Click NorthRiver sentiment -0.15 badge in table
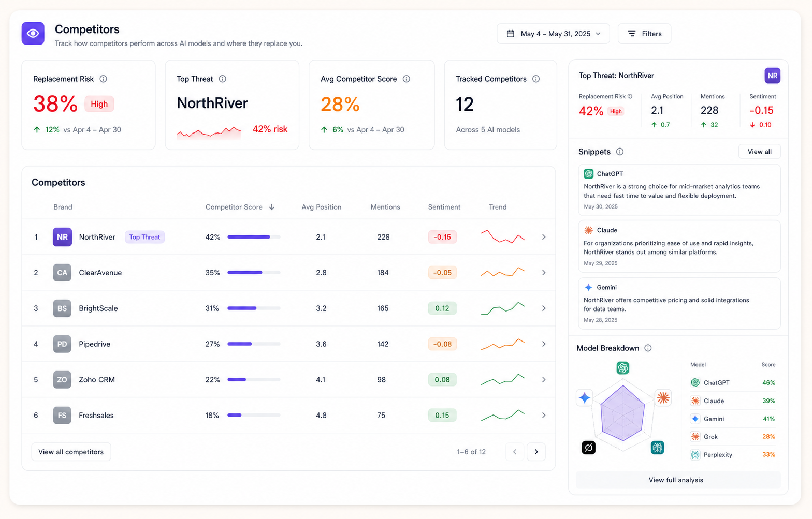This screenshot has height=519, width=812. [x=442, y=237]
